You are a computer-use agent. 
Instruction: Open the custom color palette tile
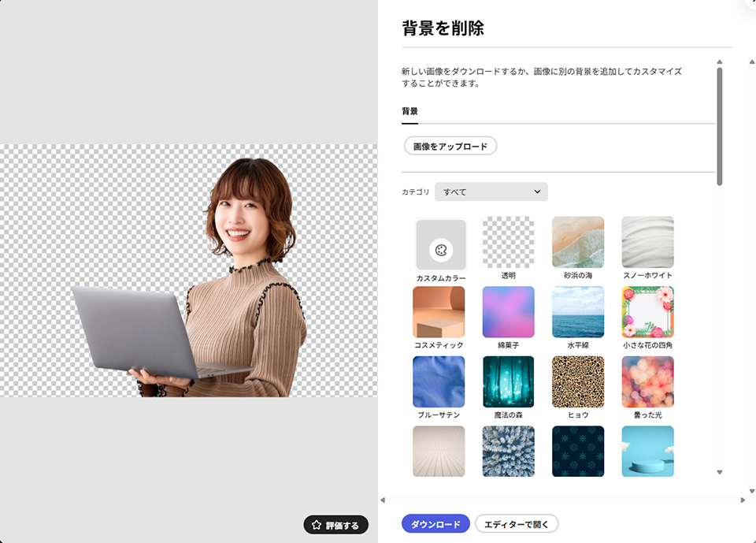click(441, 245)
